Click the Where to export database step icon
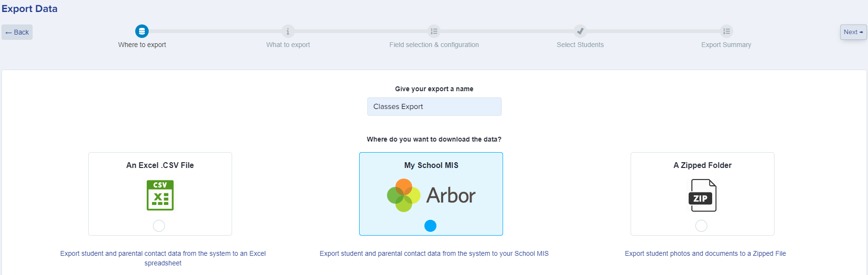 142,31
